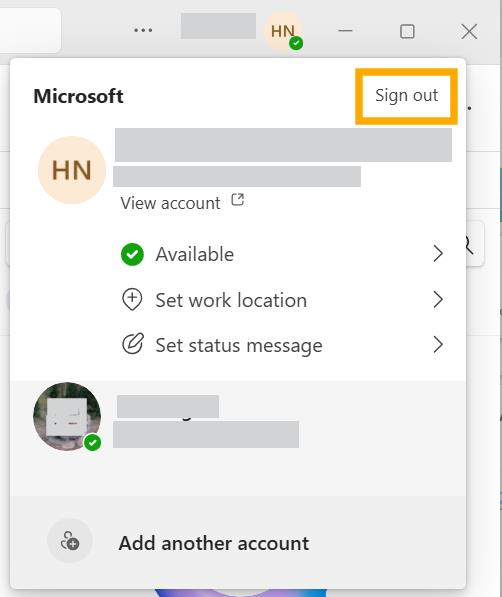This screenshot has height=597, width=502.
Task: Click the HN profile avatar in title bar
Action: pos(283,31)
